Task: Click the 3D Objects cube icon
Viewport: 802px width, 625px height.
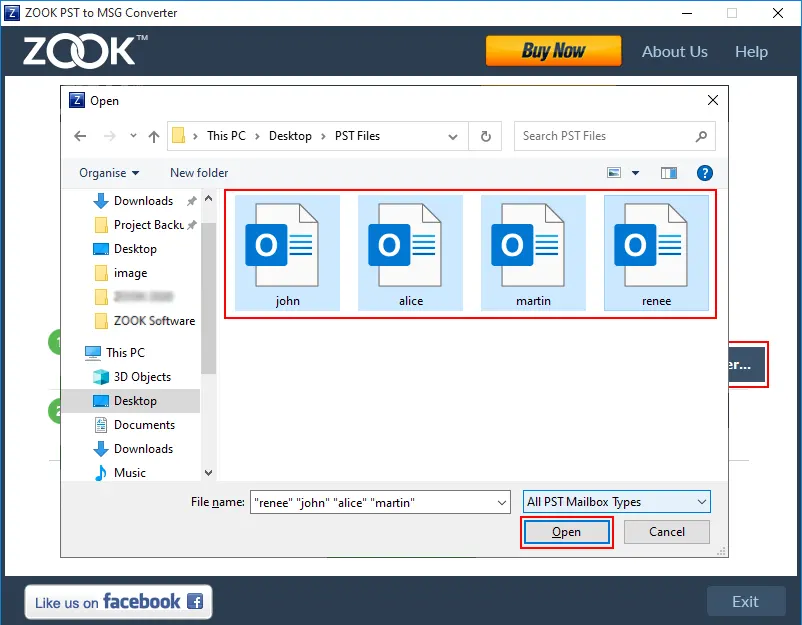Action: pos(101,377)
